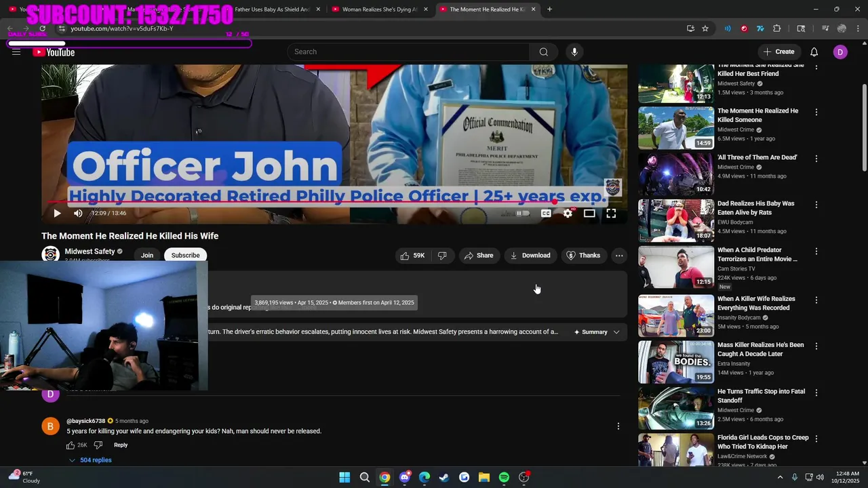Open the player settings gear

pos(568,213)
